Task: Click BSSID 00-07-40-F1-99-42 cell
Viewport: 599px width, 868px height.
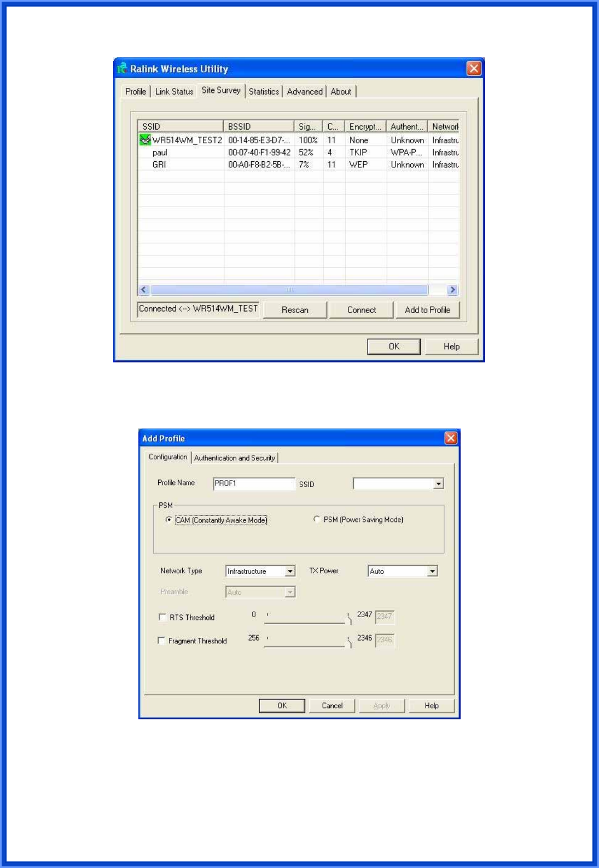Action: [259, 153]
